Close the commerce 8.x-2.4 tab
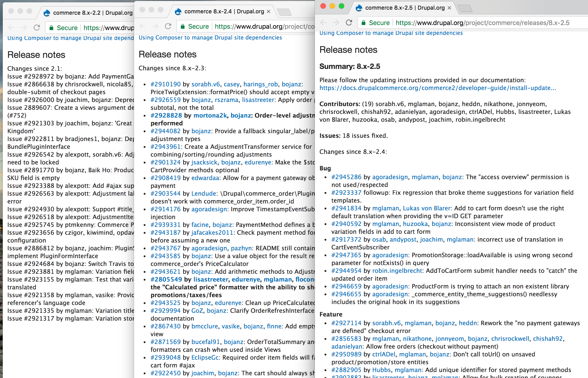This screenshot has height=378, width=588. (269, 11)
